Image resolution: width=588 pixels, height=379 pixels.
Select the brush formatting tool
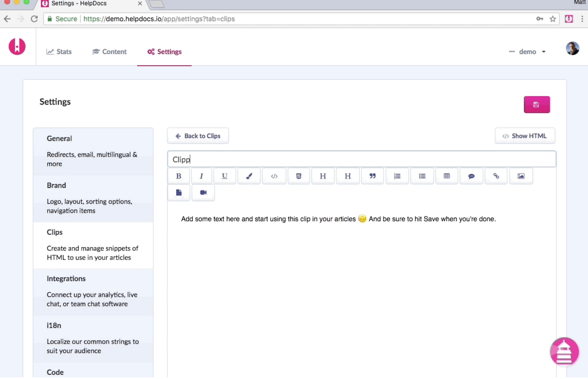click(249, 176)
